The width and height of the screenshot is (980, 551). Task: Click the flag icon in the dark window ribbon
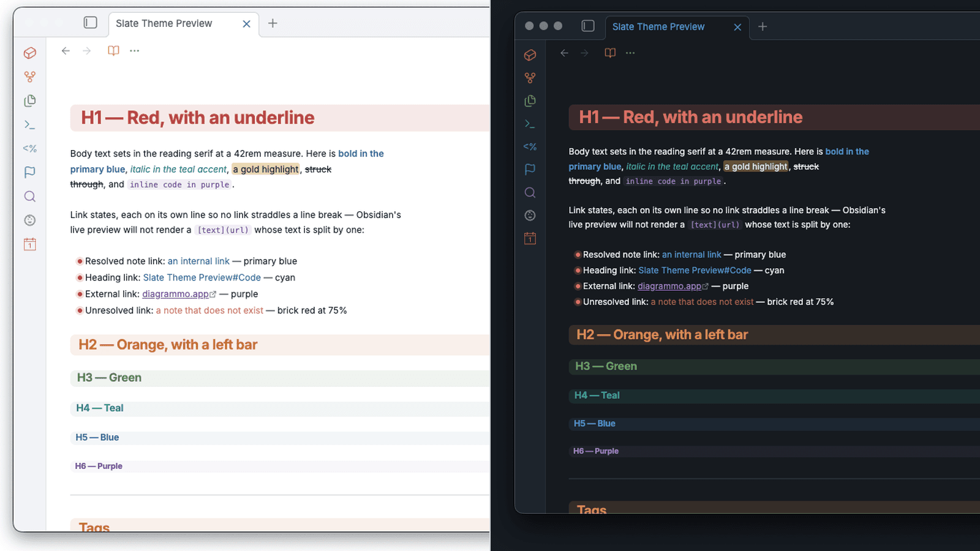(x=530, y=170)
